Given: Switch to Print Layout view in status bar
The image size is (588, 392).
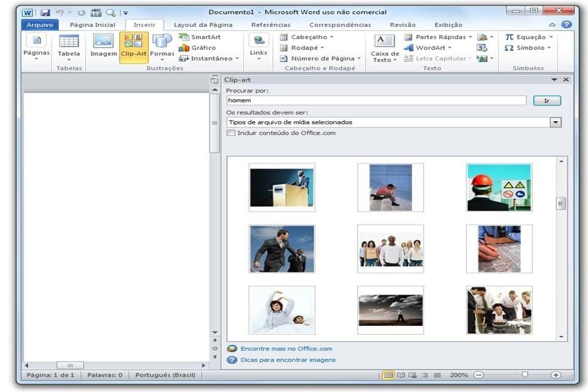Looking at the screenshot, I should coord(388,375).
